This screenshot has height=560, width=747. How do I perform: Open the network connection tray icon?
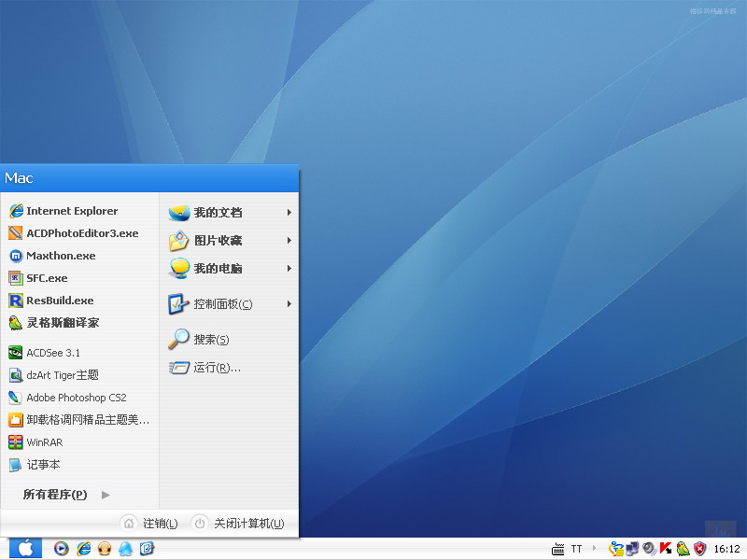tap(632, 549)
